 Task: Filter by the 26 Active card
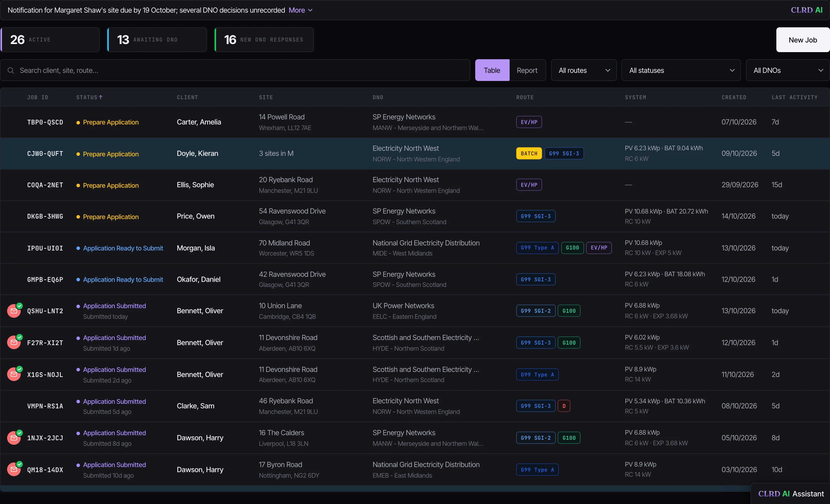click(50, 40)
